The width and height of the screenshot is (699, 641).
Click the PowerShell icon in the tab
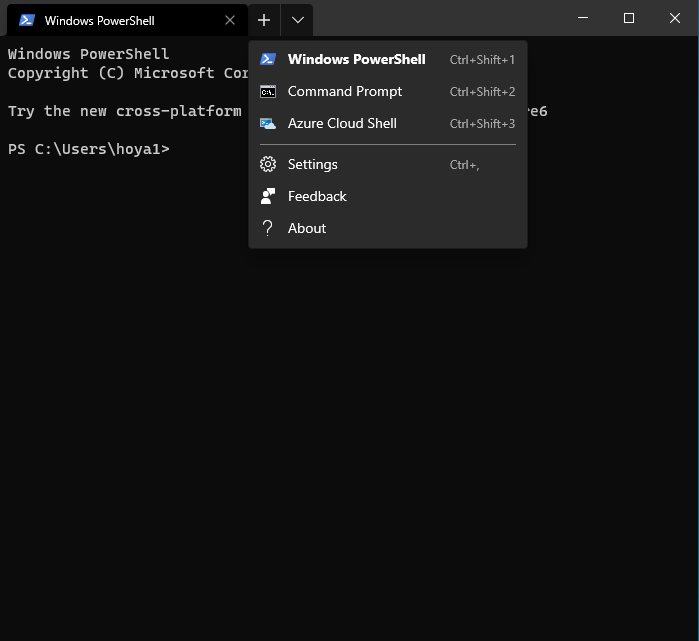(27, 20)
